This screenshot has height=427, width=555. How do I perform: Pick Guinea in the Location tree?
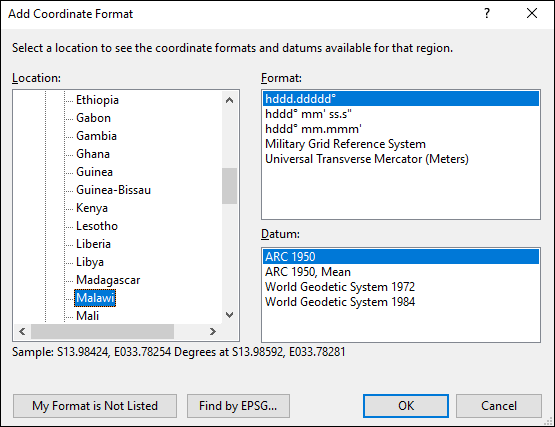[95, 172]
